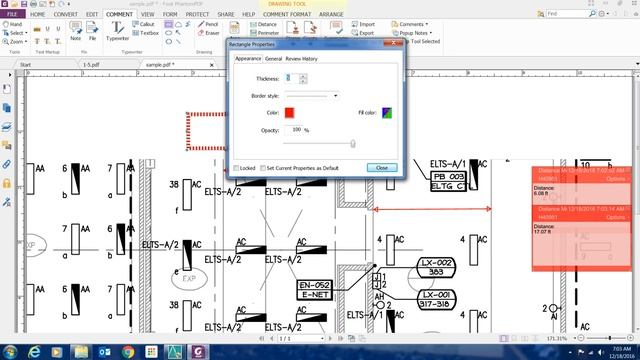
Task: Switch to the PROTECT ribbon tab
Action: pyautogui.click(x=198, y=14)
